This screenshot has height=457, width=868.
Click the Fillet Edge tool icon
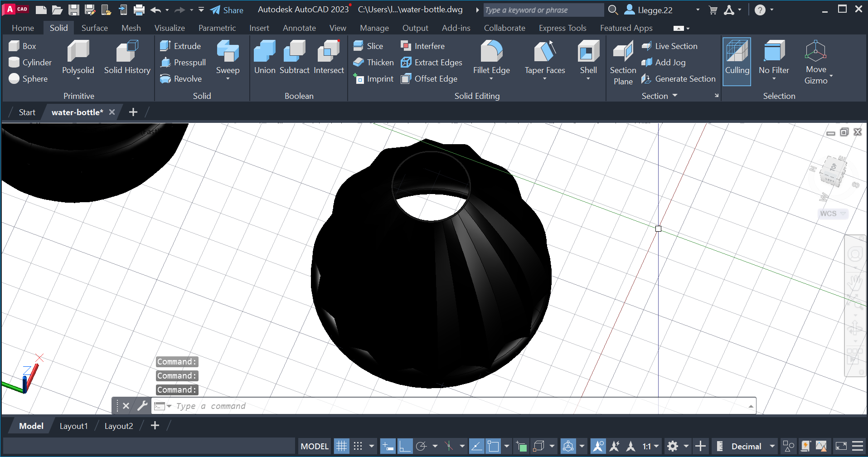coord(491,51)
